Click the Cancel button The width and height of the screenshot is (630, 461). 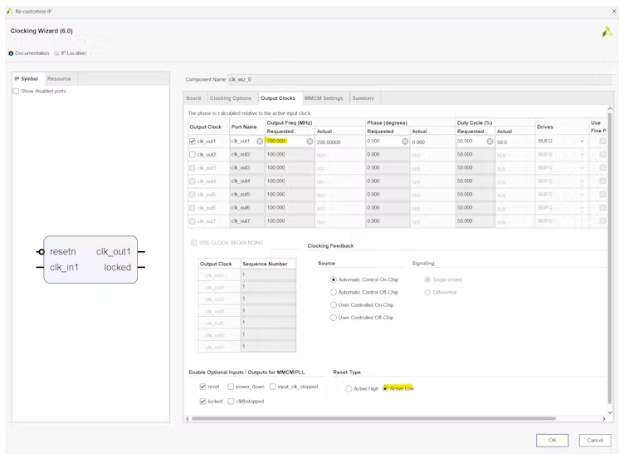click(594, 440)
